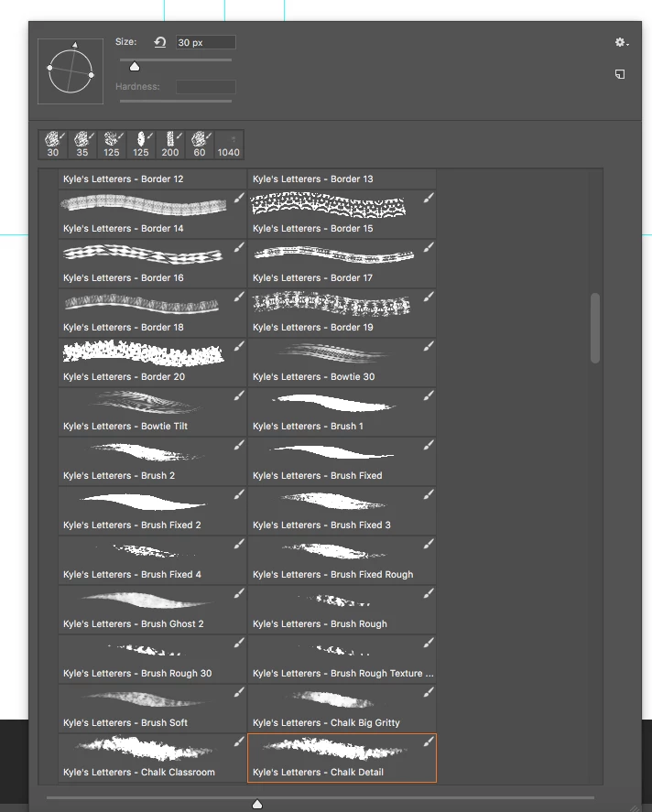Select Kyle's Letterers - Border 13 brush
The image size is (652, 812).
click(342, 179)
